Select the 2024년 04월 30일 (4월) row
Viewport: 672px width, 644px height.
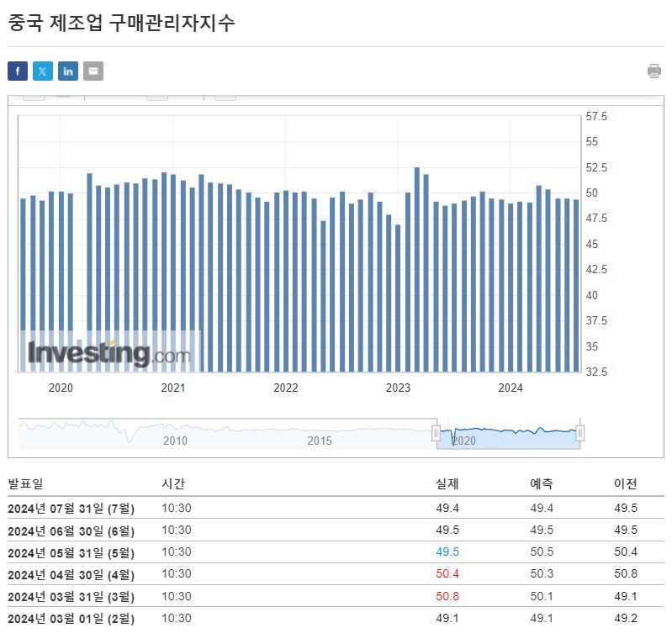(x=71, y=574)
